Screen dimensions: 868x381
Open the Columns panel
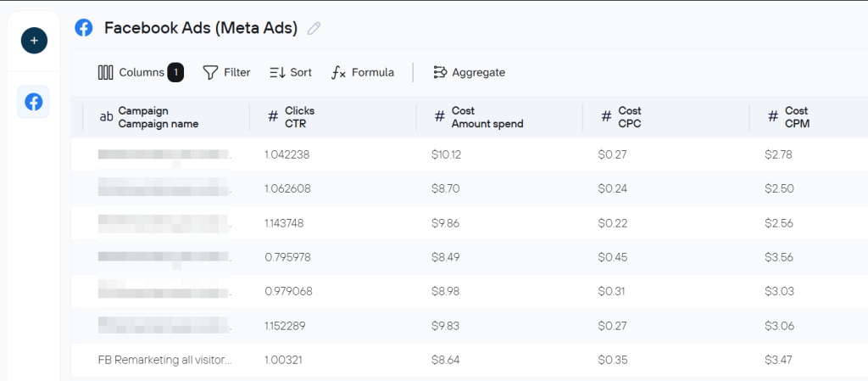[141, 72]
